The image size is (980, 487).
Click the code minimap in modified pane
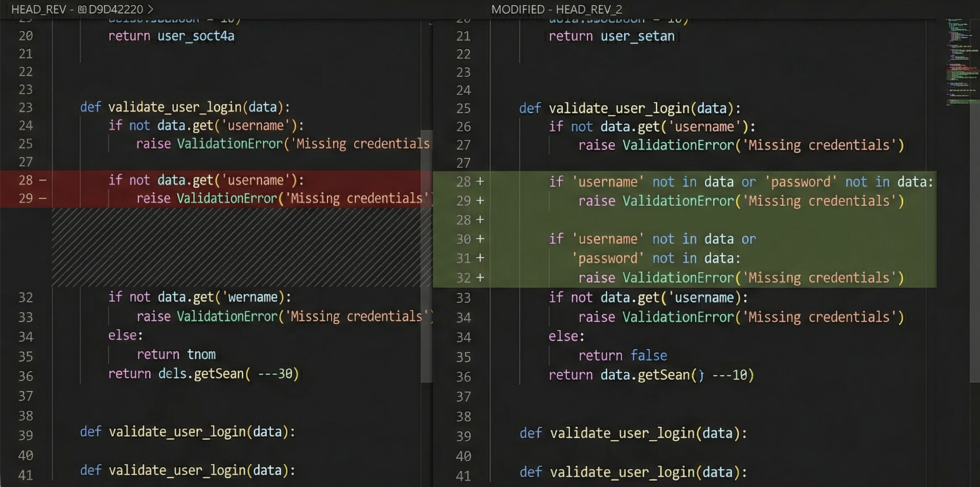[x=962, y=62]
